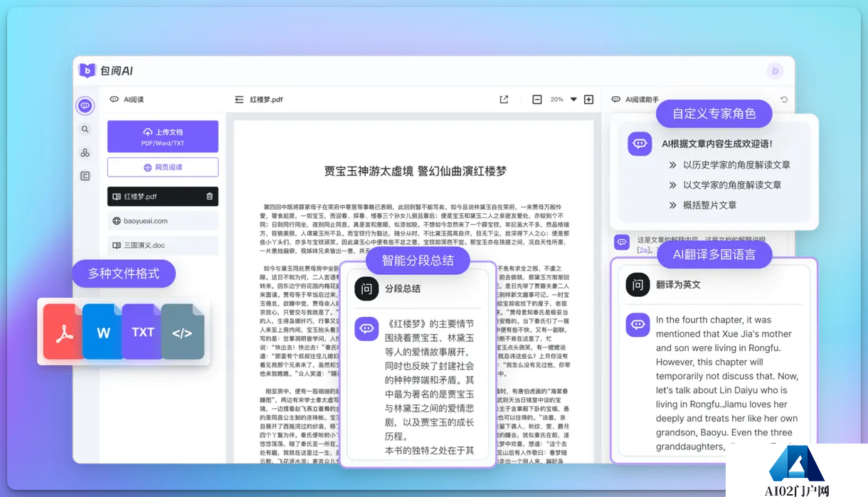The width and height of the screenshot is (868, 497).
Task: Choose 以历史学家的角度解读文章 suggestion
Action: pos(736,164)
